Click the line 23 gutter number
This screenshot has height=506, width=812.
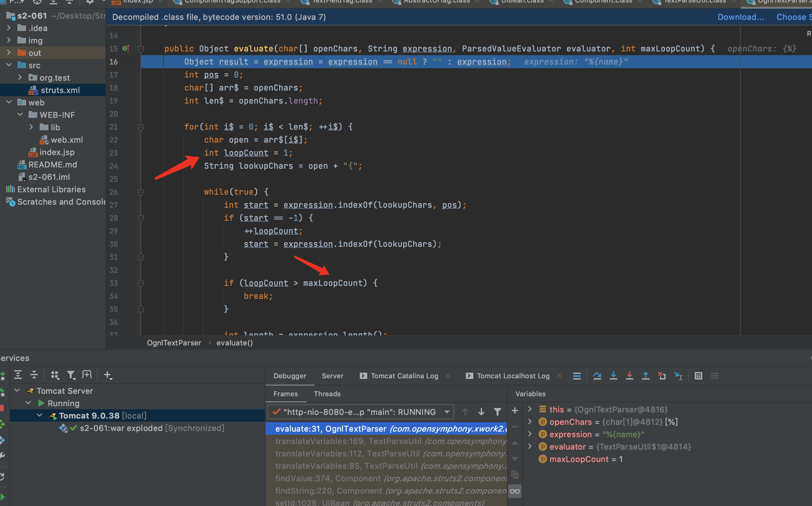click(x=114, y=153)
